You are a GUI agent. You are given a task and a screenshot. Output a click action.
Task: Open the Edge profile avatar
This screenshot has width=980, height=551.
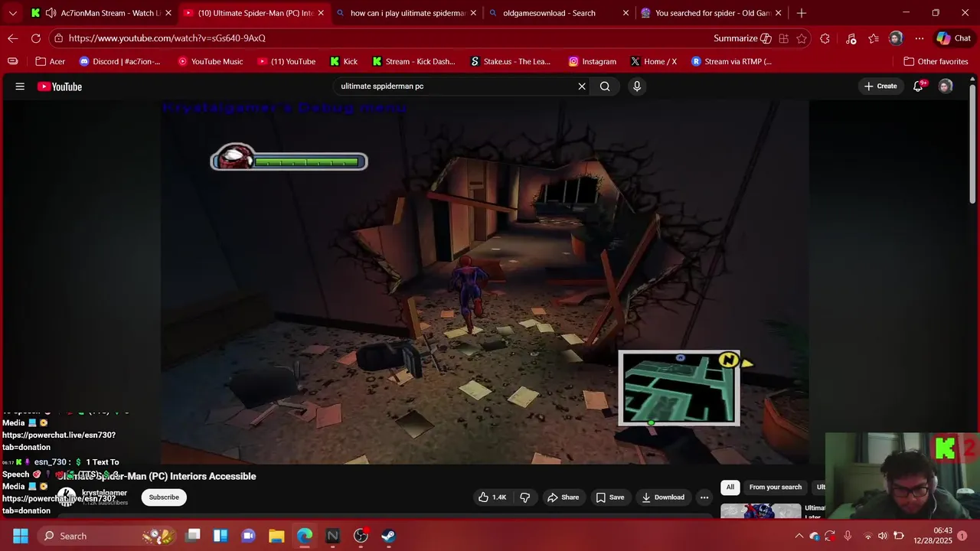tap(896, 38)
